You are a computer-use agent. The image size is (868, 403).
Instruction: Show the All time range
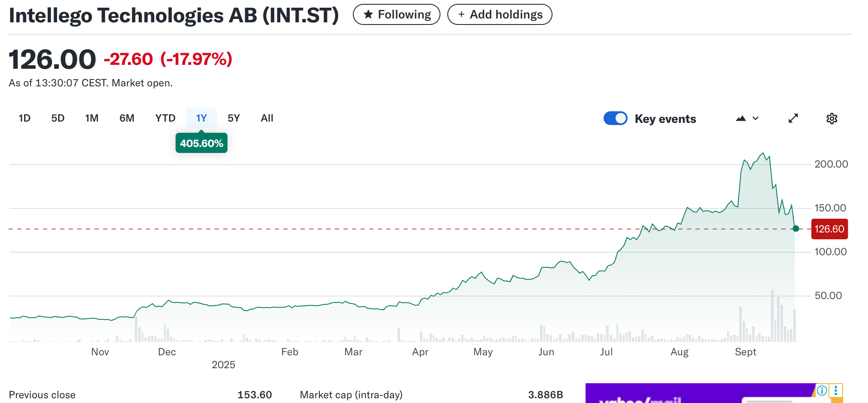coord(267,118)
